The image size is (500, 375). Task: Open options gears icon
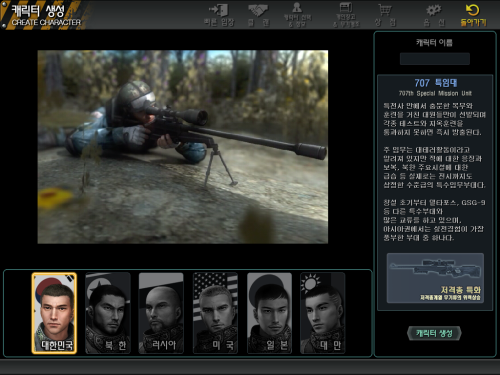click(x=434, y=10)
